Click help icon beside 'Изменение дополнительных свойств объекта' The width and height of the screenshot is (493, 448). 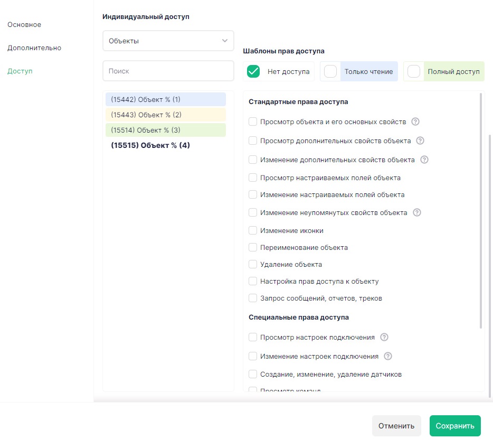click(x=424, y=160)
